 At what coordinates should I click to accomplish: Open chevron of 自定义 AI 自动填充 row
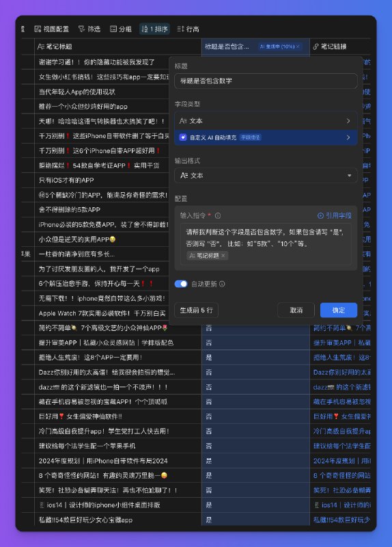(348, 137)
